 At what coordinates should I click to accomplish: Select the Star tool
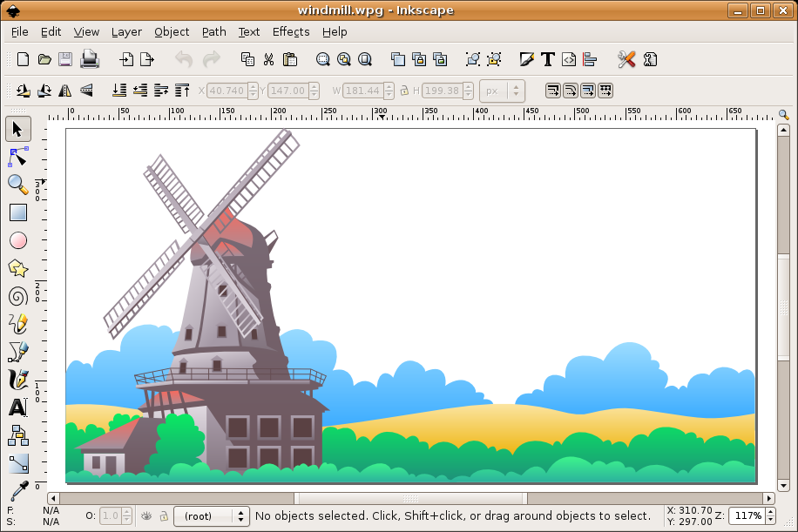click(x=17, y=268)
